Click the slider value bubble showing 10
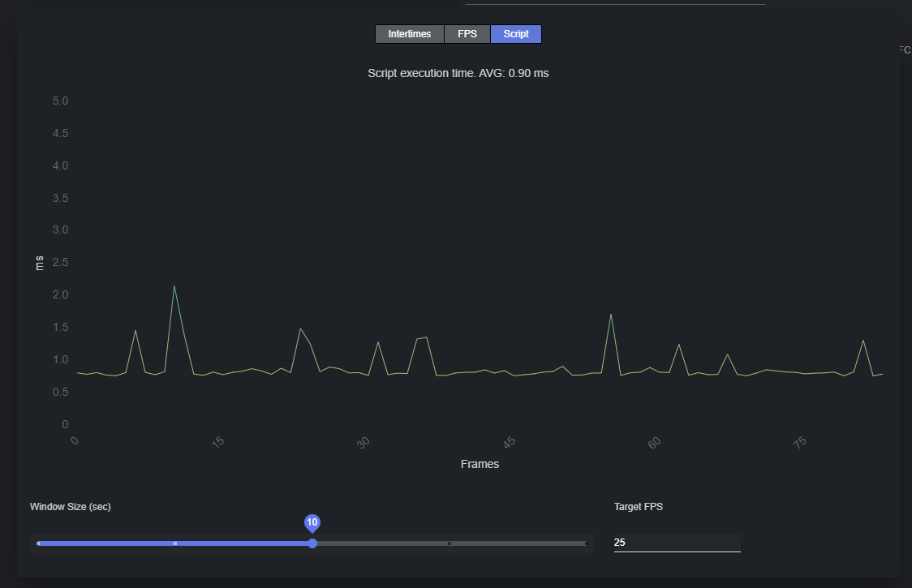Viewport: 912px width, 588px height. click(x=312, y=522)
